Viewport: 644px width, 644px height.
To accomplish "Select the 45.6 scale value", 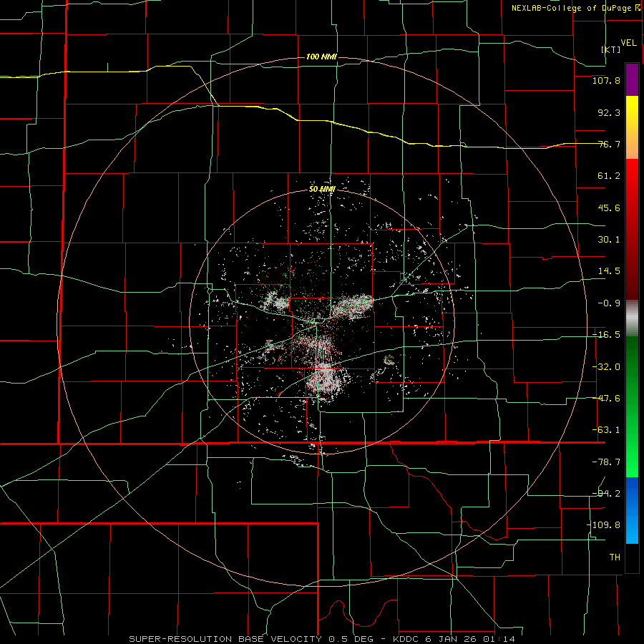I will tap(609, 208).
